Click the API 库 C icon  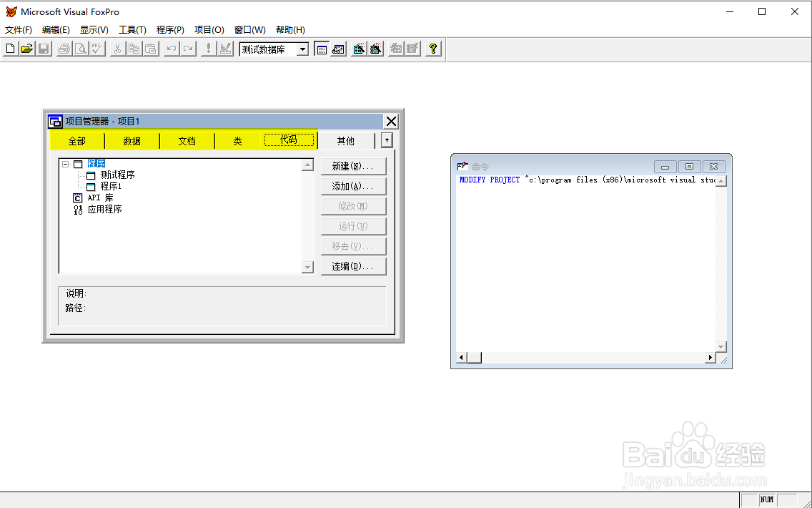(78, 197)
